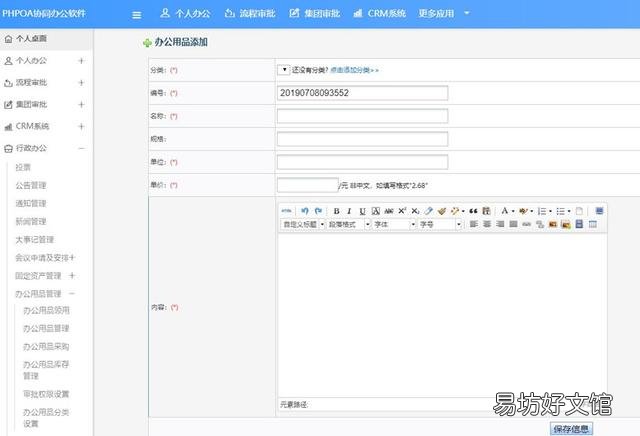640x436 pixels.
Task: Apply subscript in editor toolbar
Action: (x=415, y=211)
